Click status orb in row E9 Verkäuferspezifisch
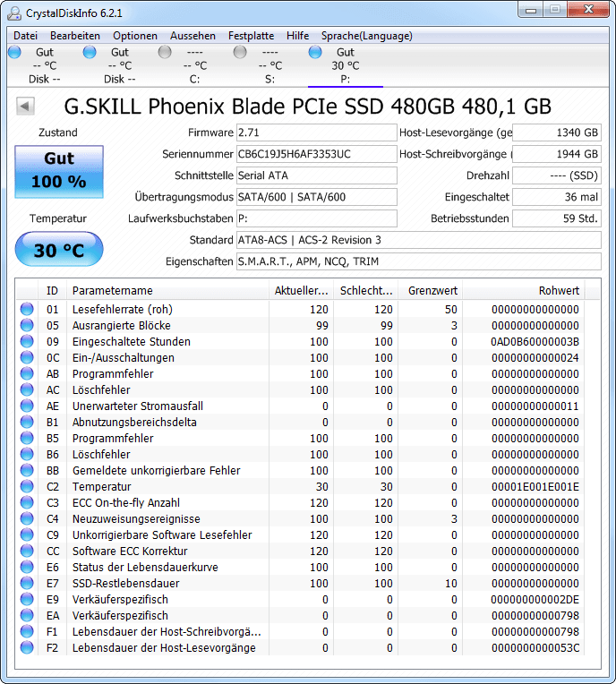The height and width of the screenshot is (684, 616). click(27, 599)
